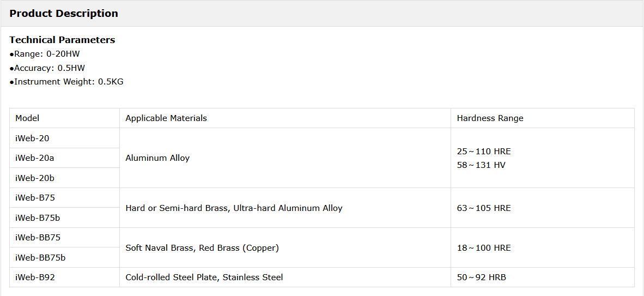Select the iWeb-BB75 model cell

[x=38, y=238]
